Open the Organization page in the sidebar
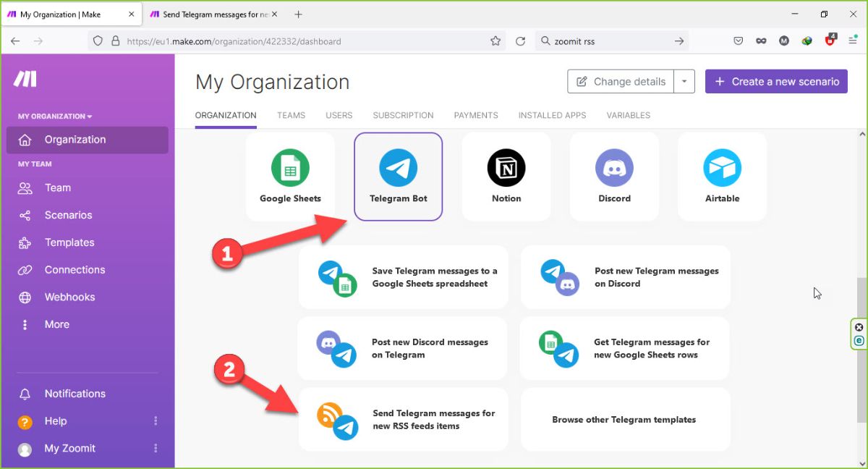Viewport: 868px width, 469px height. (87, 140)
